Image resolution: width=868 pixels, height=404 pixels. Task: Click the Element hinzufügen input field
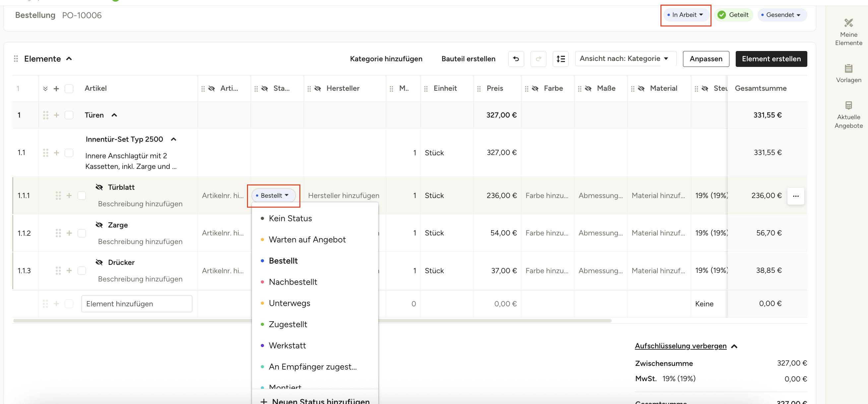click(x=137, y=304)
